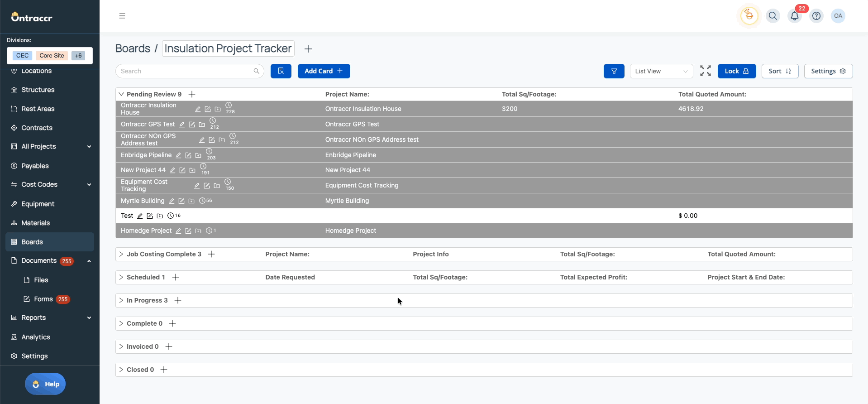This screenshot has height=404, width=868.
Task: Click the plus icon beside the board title
Action: point(308,49)
